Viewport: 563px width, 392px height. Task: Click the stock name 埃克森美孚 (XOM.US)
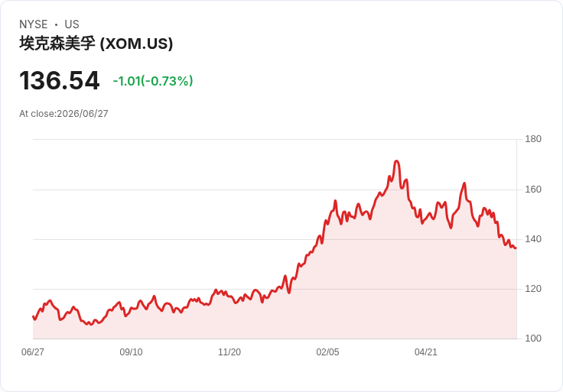pyautogui.click(x=96, y=44)
